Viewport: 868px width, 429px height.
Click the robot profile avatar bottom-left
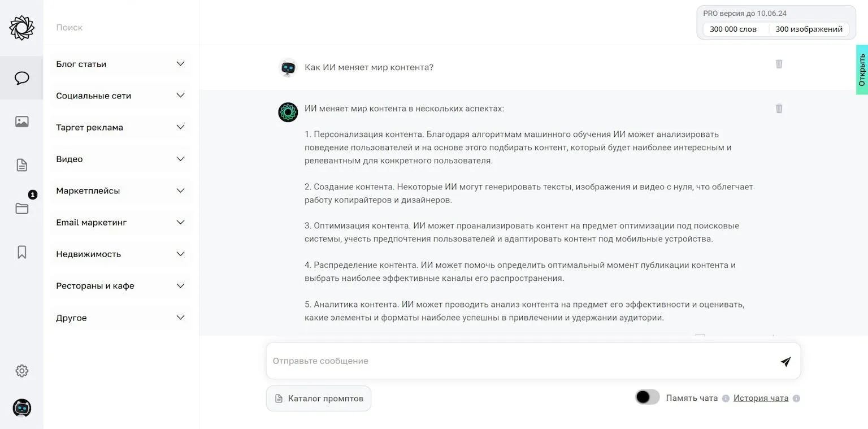tap(21, 408)
